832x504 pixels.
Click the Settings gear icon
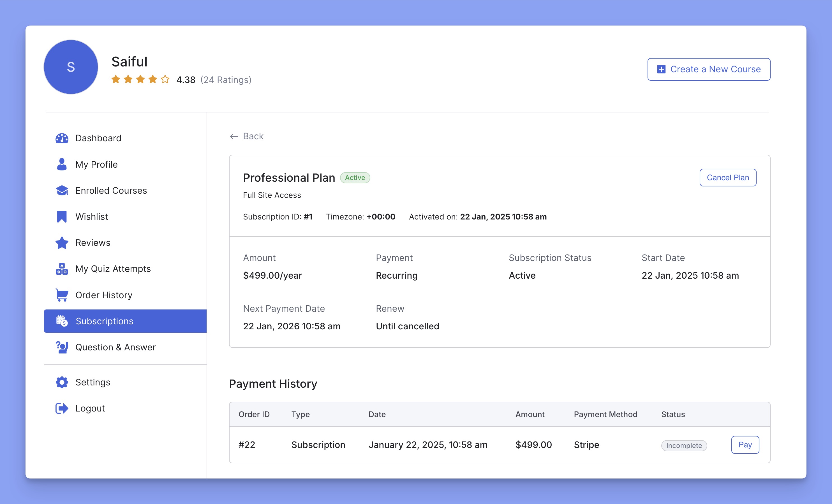(x=61, y=382)
